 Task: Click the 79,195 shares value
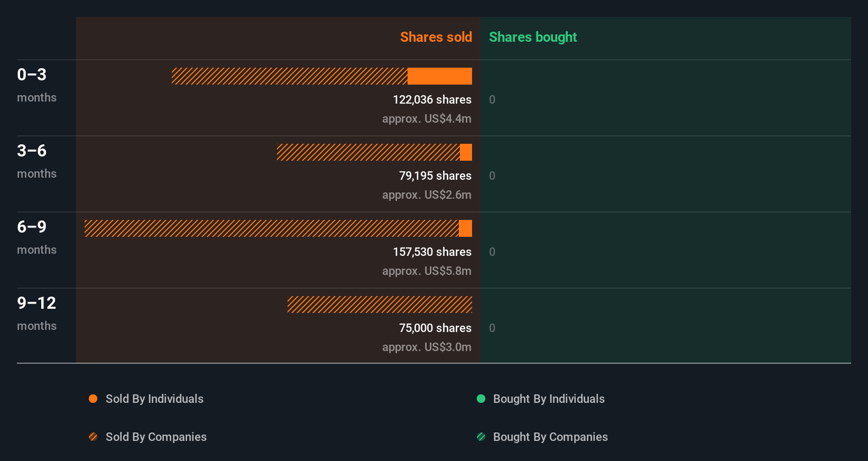(x=435, y=176)
